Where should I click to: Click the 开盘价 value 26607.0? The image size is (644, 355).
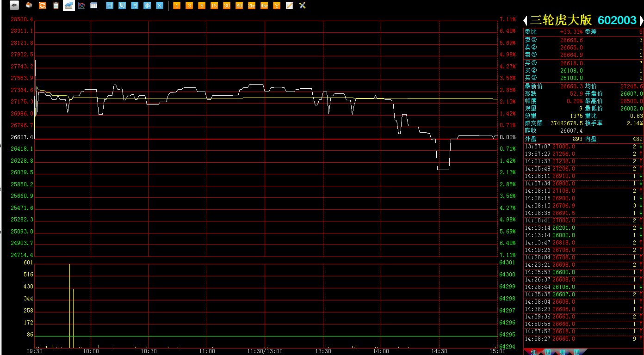[x=632, y=94]
